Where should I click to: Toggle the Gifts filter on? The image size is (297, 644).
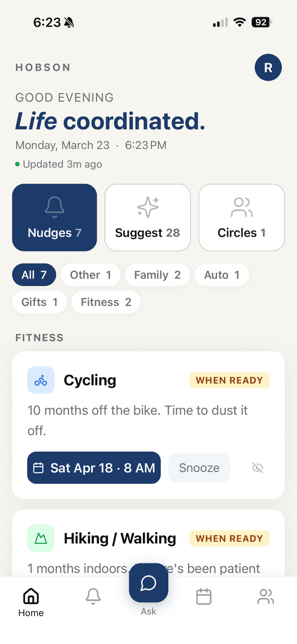tap(39, 302)
